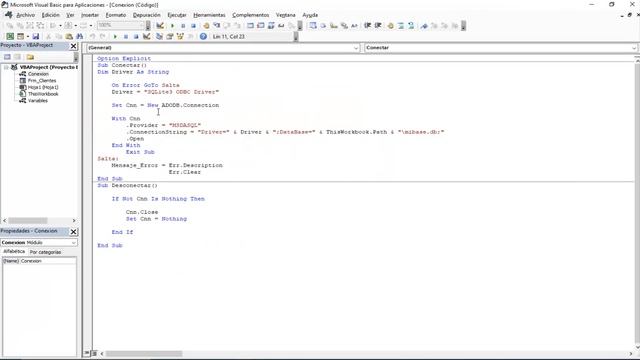Open the Project Explorer icon

159,36
